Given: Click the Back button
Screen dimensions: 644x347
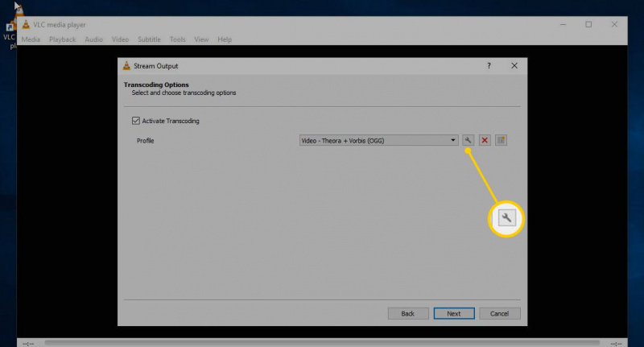Looking at the screenshot, I should tap(408, 313).
